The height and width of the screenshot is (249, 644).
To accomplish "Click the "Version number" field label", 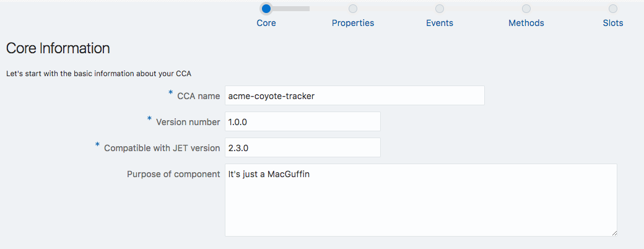I will [188, 122].
